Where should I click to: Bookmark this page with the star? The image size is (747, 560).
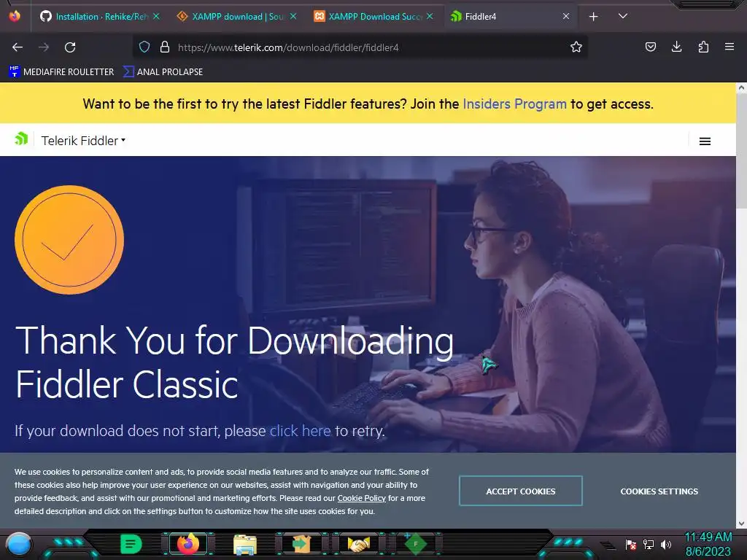pyautogui.click(x=576, y=47)
